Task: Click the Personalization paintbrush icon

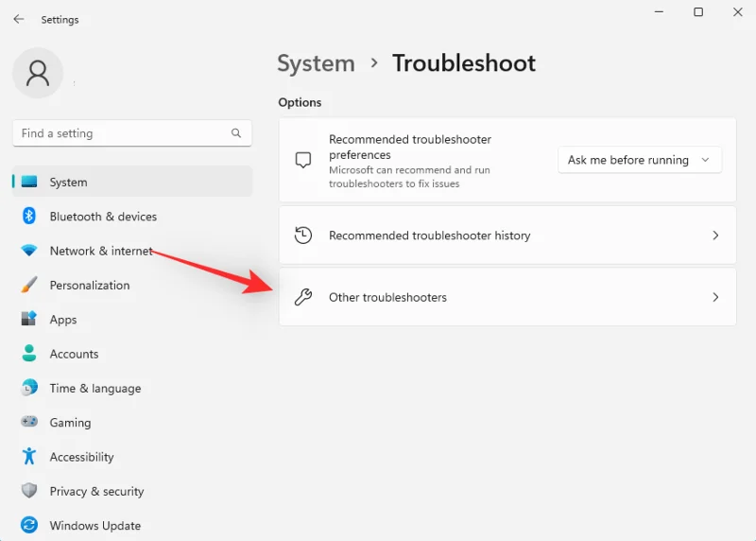Action: (x=29, y=285)
